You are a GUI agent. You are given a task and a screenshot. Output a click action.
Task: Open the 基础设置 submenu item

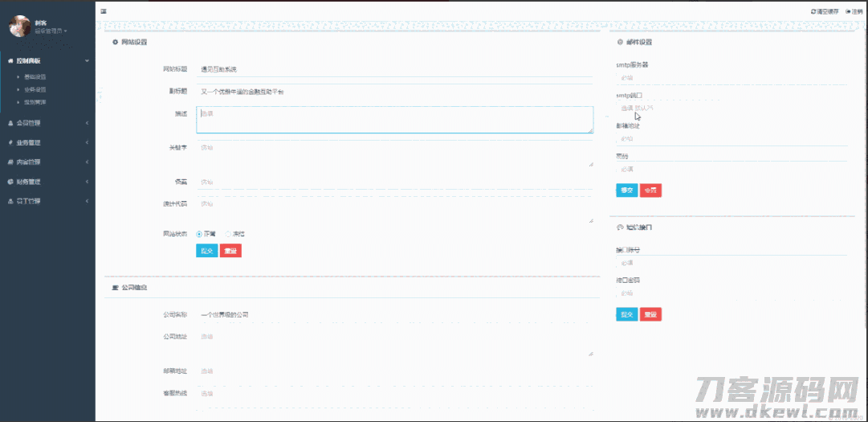[35, 76]
